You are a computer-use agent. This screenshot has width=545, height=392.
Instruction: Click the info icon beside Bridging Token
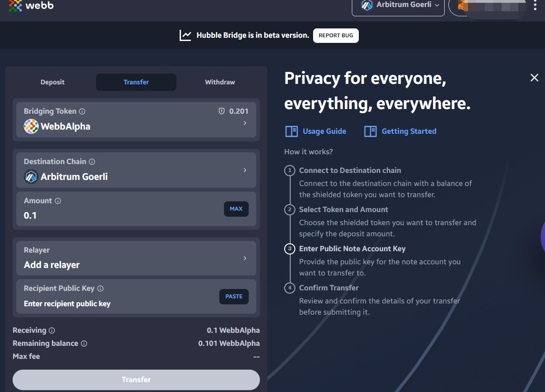pos(82,111)
